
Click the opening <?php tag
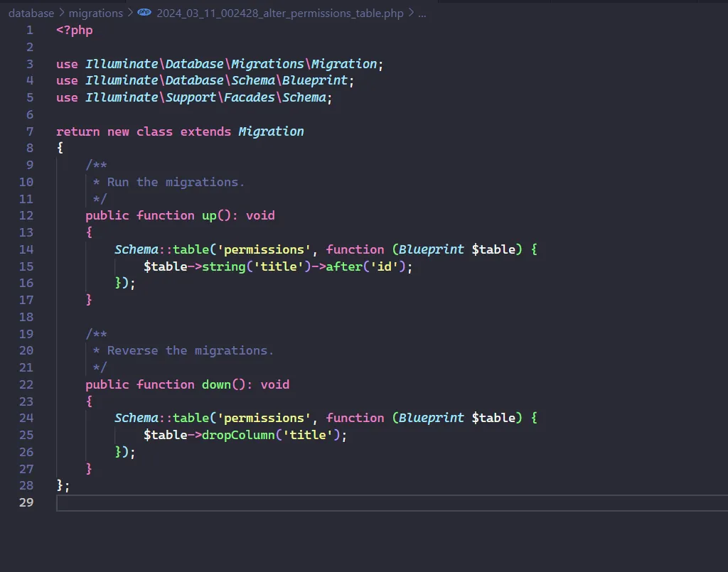pos(75,30)
